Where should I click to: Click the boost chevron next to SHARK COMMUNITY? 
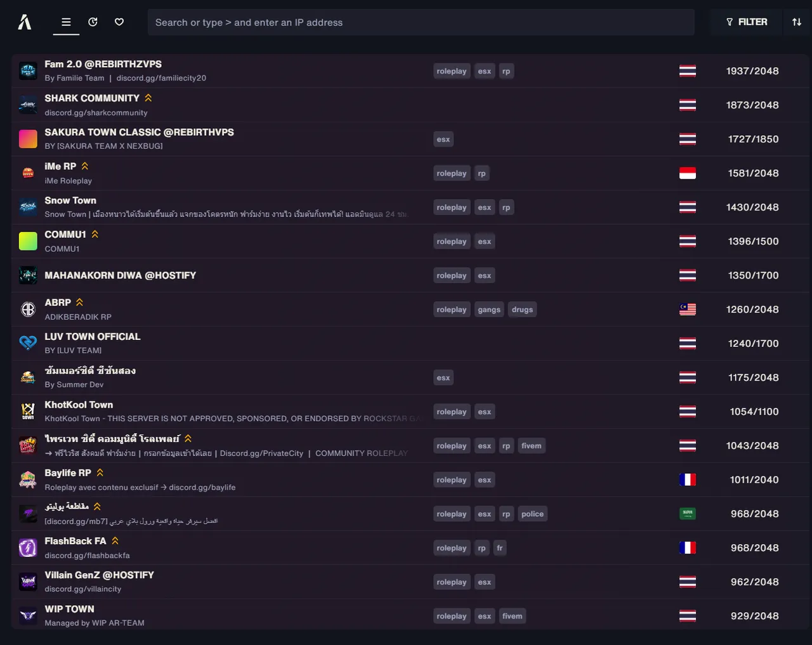148,98
